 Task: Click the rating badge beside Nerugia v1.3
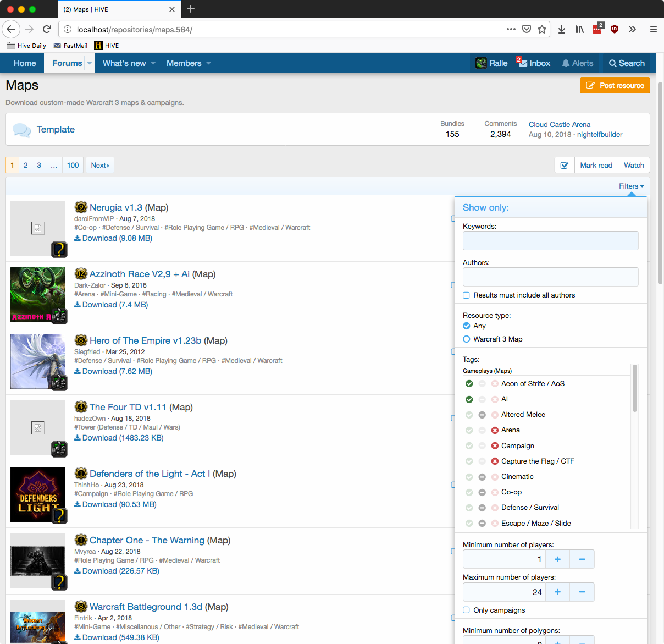81,207
